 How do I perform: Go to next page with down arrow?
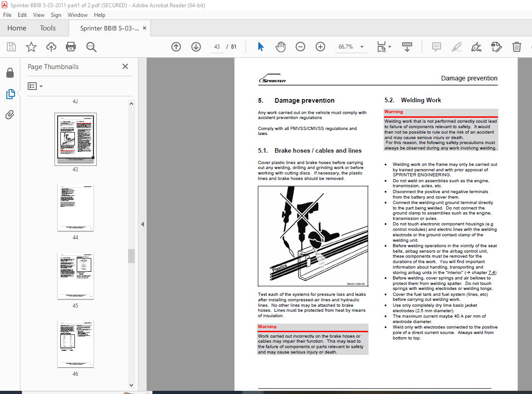pyautogui.click(x=196, y=46)
